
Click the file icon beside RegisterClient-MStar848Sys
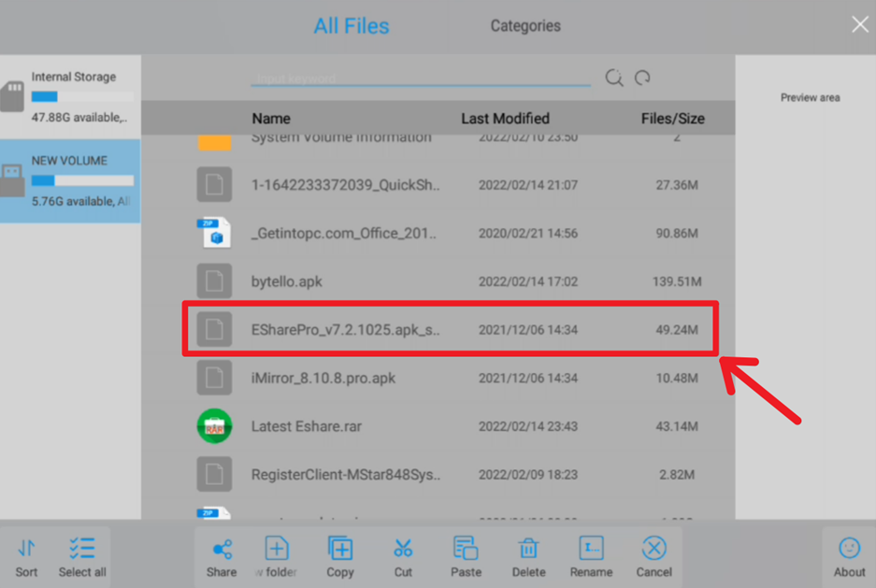(x=214, y=474)
